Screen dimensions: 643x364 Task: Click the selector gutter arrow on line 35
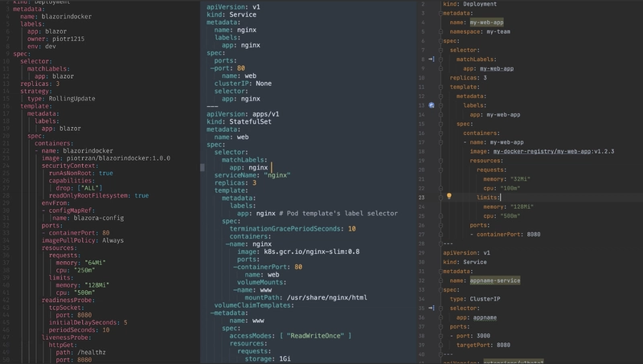[x=432, y=308]
